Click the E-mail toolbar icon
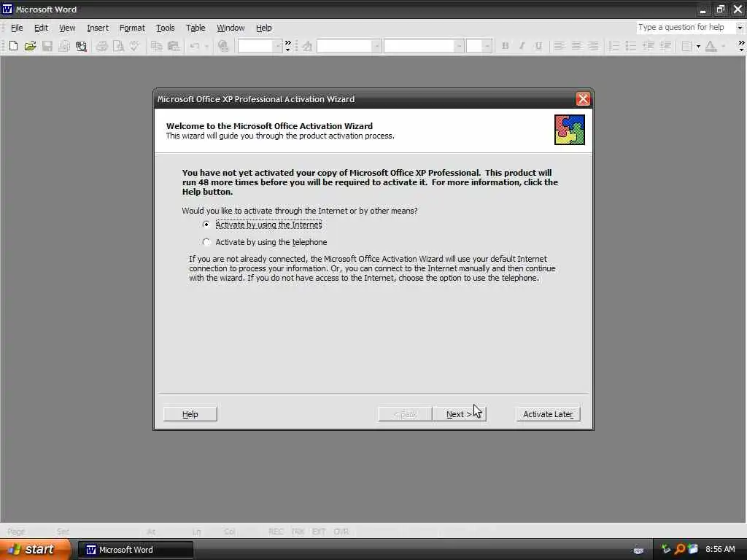747x560 pixels. coord(64,46)
